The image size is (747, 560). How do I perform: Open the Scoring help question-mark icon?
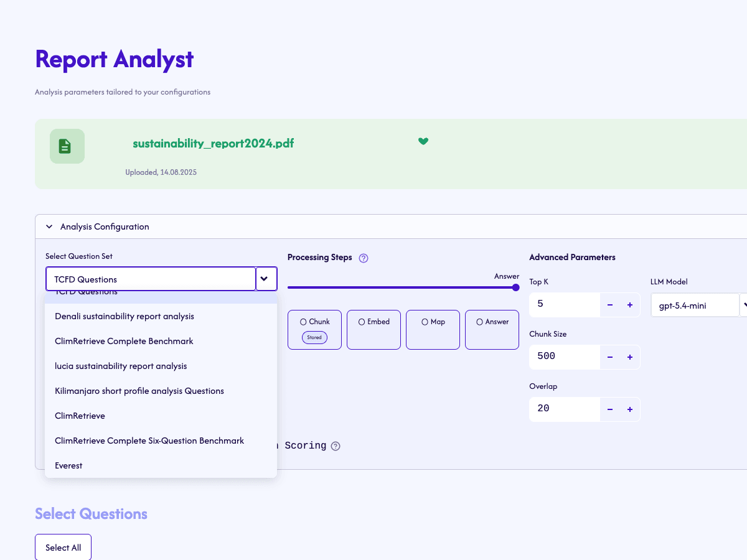tap(336, 446)
